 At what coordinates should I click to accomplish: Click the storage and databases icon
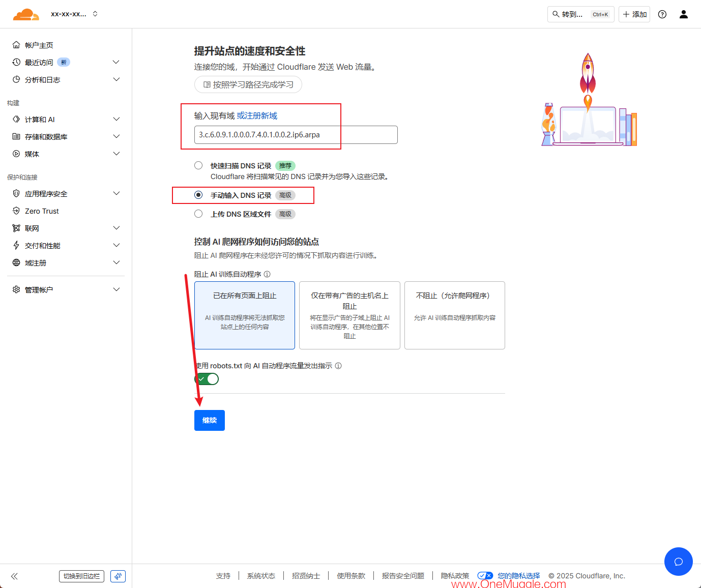(16, 136)
